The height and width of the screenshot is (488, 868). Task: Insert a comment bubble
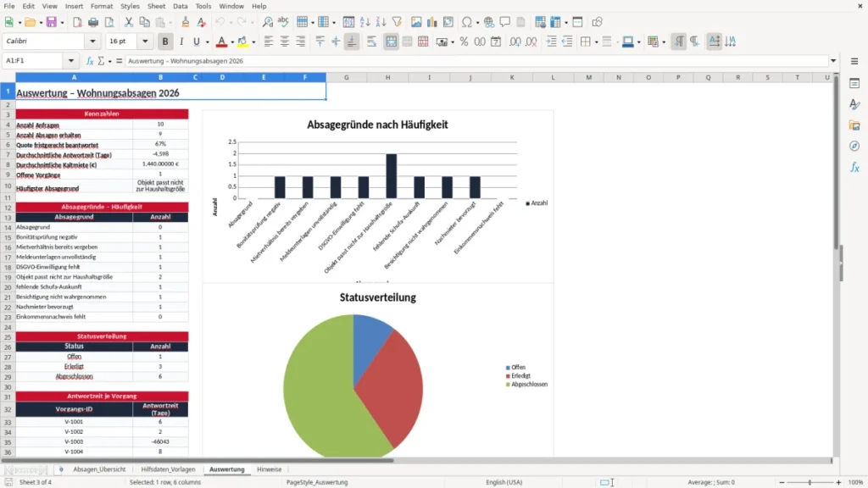(505, 22)
